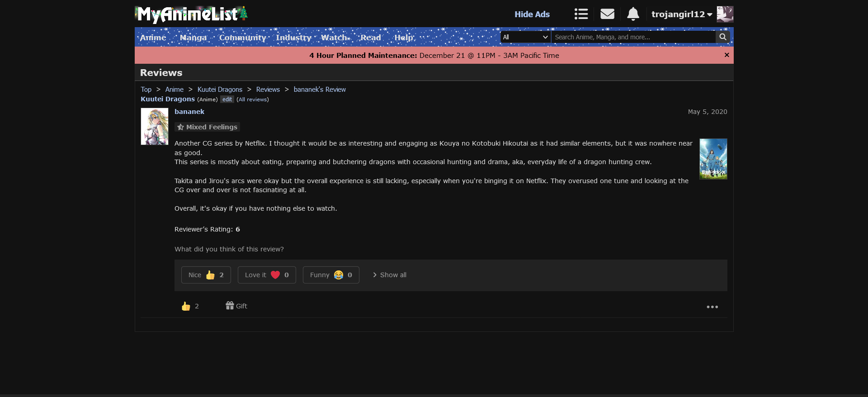Open trojangirl12 profile avatar
This screenshot has width=868, height=397.
(x=725, y=14)
